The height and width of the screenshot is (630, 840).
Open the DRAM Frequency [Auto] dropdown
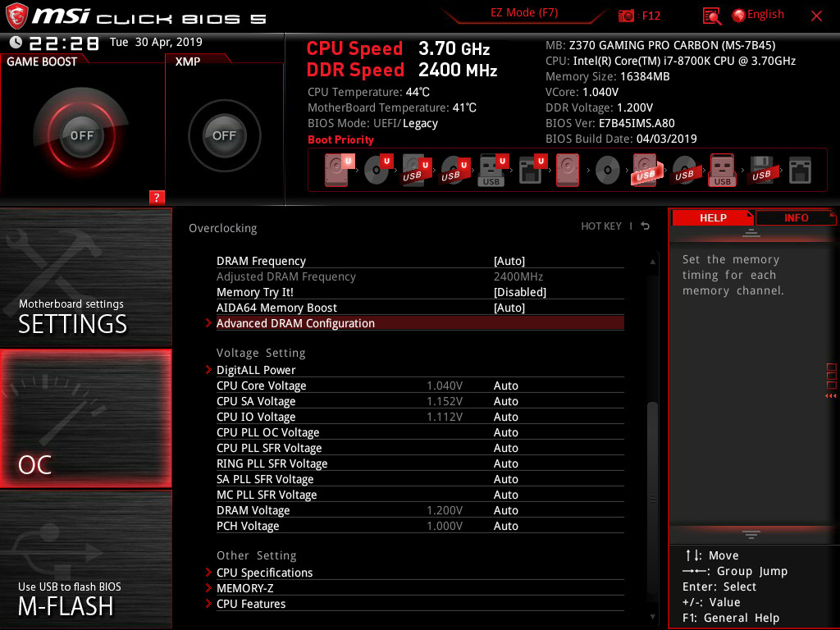pos(509,261)
